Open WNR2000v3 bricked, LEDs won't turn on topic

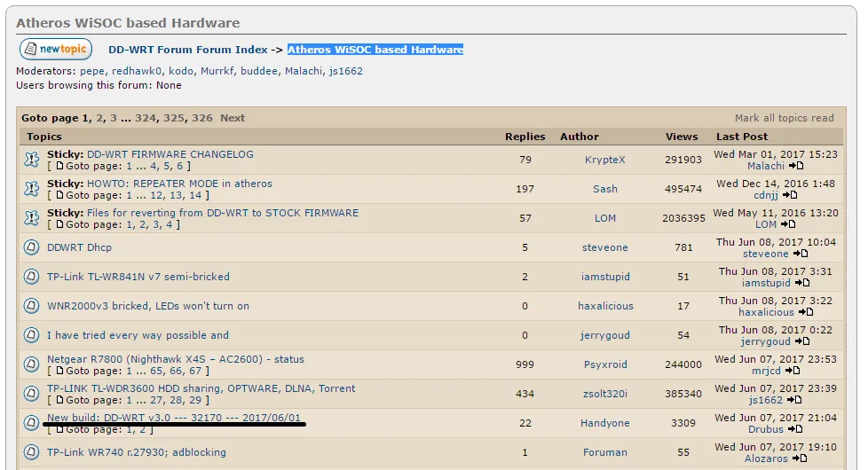click(x=148, y=306)
